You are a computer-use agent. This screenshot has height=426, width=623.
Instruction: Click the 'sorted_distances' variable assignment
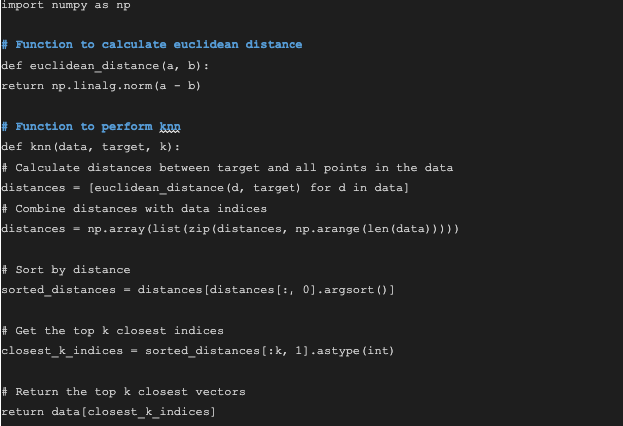click(58, 290)
